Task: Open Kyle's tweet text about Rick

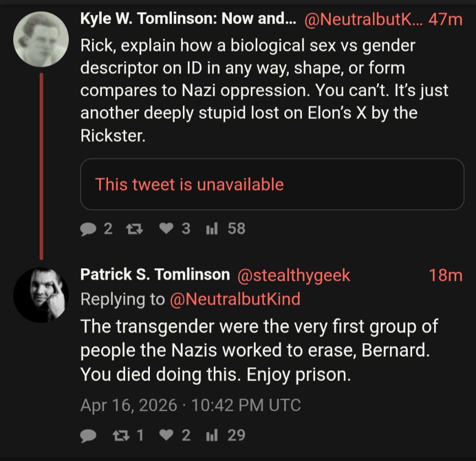Action: (x=264, y=90)
